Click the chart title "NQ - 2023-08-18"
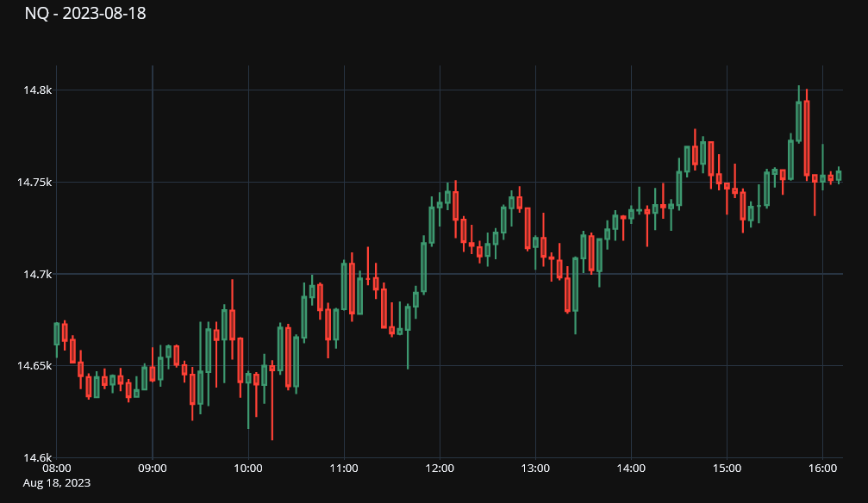The height and width of the screenshot is (503, 868). click(84, 14)
